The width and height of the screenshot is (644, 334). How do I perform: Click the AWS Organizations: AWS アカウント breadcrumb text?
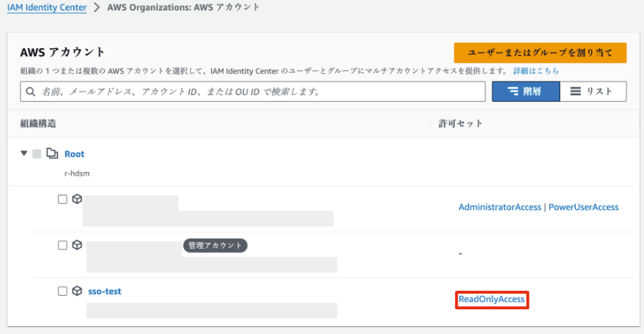[x=183, y=7]
